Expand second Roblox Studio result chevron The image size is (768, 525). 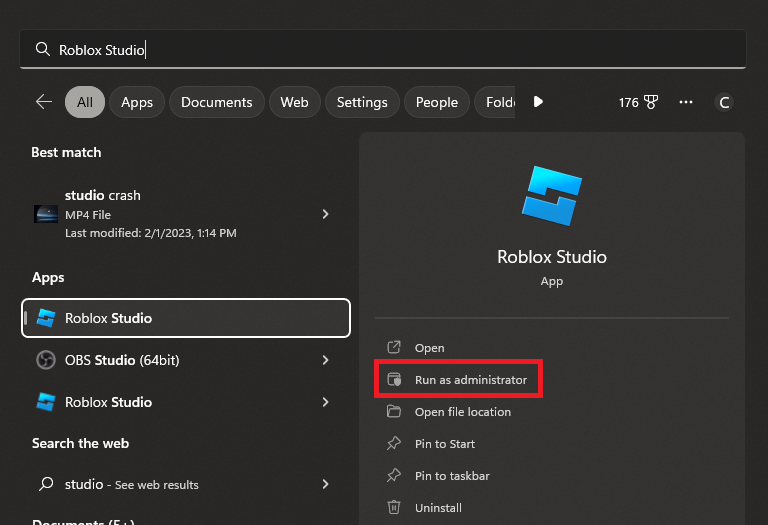pos(325,402)
